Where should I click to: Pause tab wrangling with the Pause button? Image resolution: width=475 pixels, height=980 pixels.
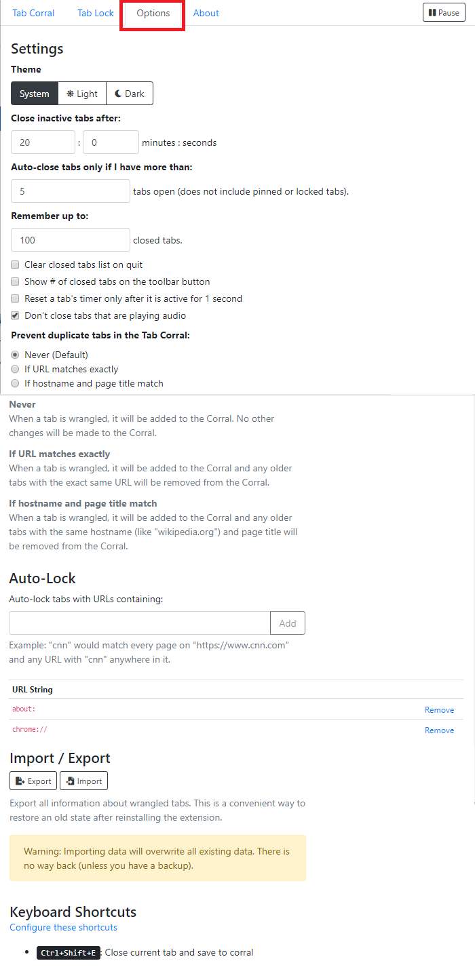point(444,12)
